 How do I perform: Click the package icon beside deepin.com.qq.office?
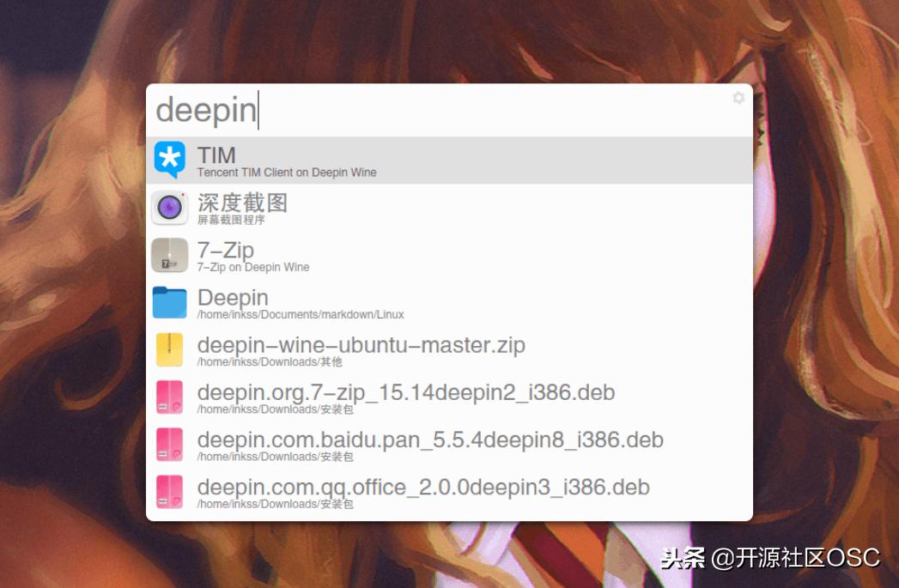pyautogui.click(x=169, y=491)
